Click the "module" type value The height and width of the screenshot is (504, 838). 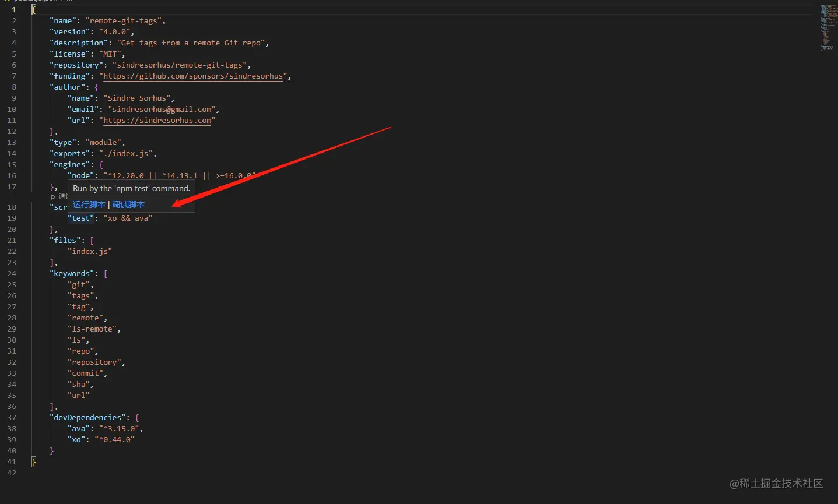tap(103, 143)
